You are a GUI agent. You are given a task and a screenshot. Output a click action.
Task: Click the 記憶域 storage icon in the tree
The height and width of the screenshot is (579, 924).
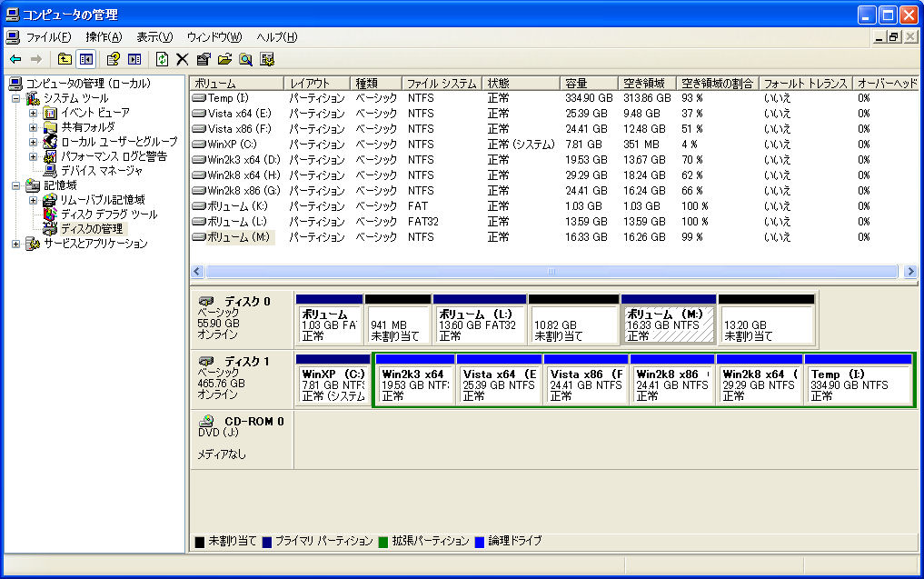pos(33,185)
